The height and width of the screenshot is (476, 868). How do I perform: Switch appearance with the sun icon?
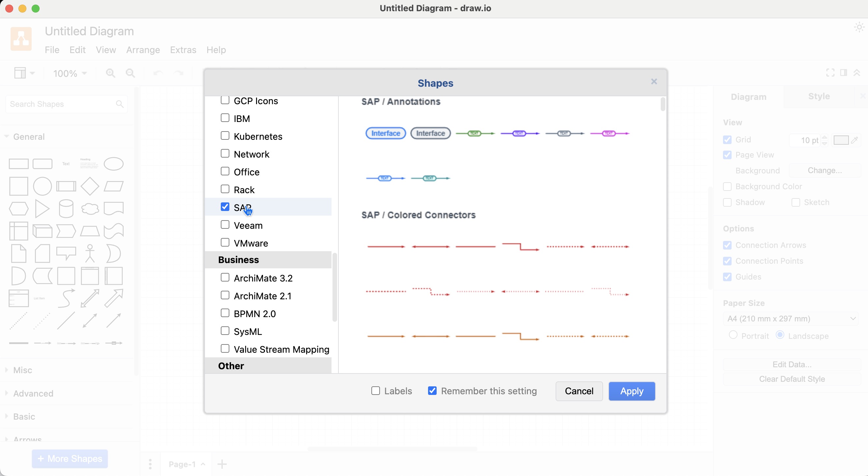859,27
